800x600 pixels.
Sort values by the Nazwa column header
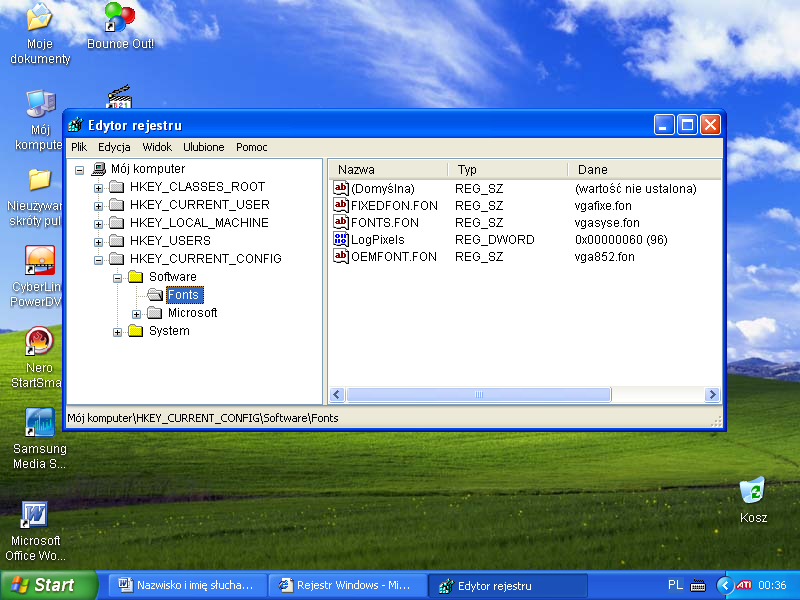387,170
